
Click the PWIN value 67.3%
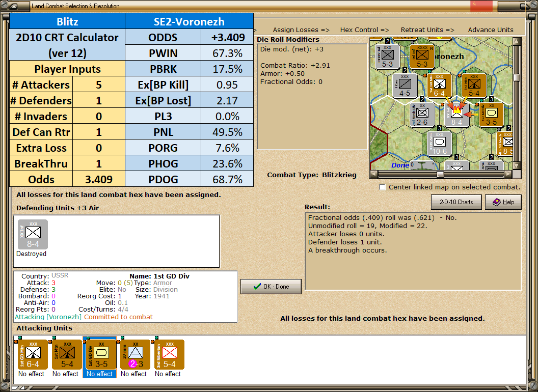coord(227,53)
